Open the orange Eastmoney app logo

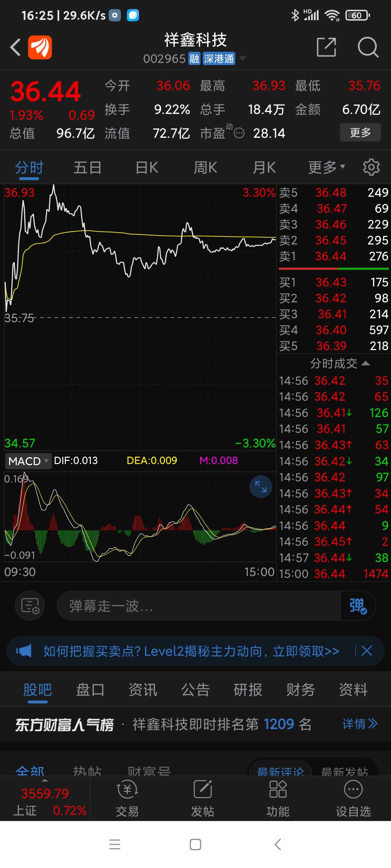40,47
